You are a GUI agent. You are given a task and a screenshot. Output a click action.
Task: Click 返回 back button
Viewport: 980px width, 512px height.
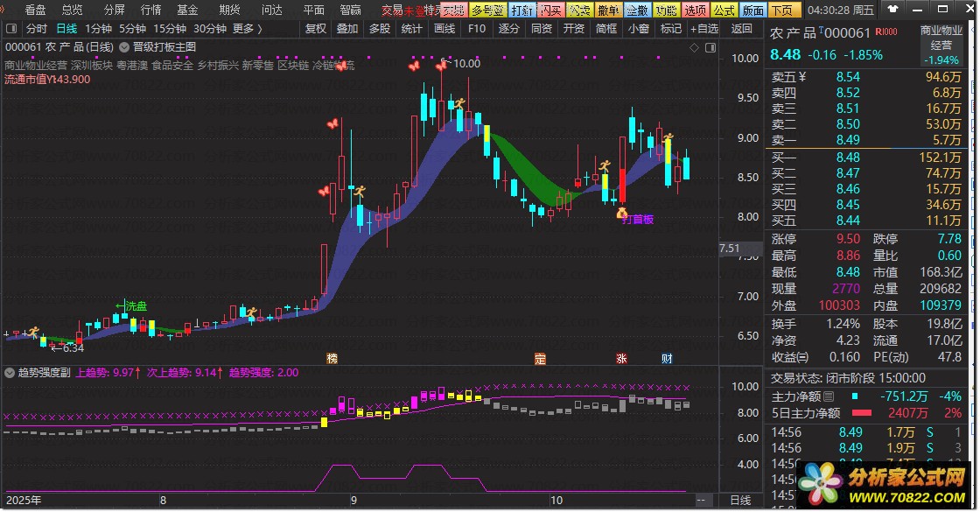(742, 29)
